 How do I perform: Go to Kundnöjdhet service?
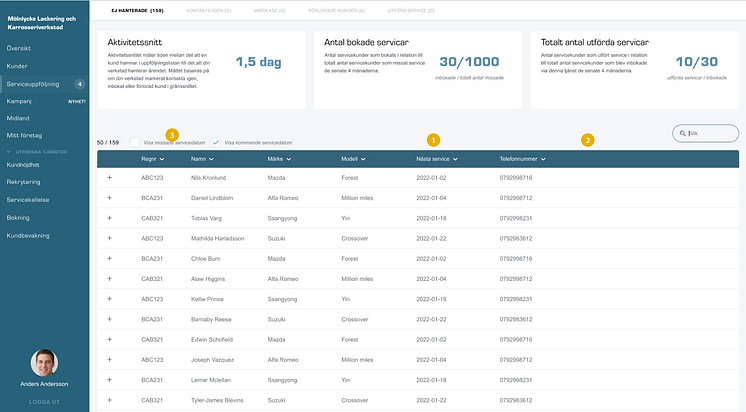pos(23,165)
